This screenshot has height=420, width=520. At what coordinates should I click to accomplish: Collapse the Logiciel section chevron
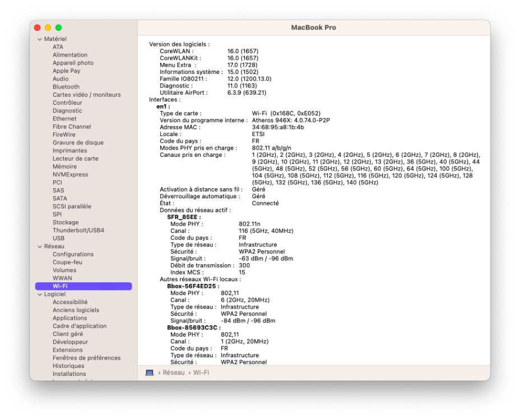tap(40, 295)
